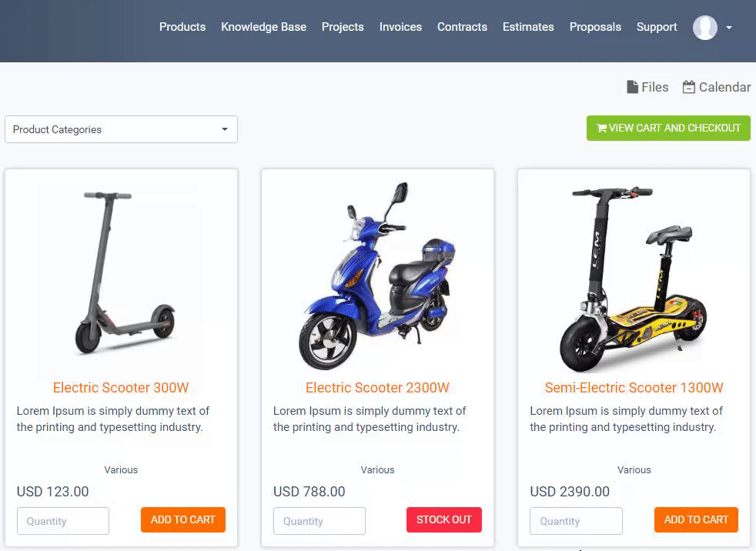Viewport: 756px width, 551px height.
Task: Go to Knowledge Base in navigation
Action: coord(264,27)
